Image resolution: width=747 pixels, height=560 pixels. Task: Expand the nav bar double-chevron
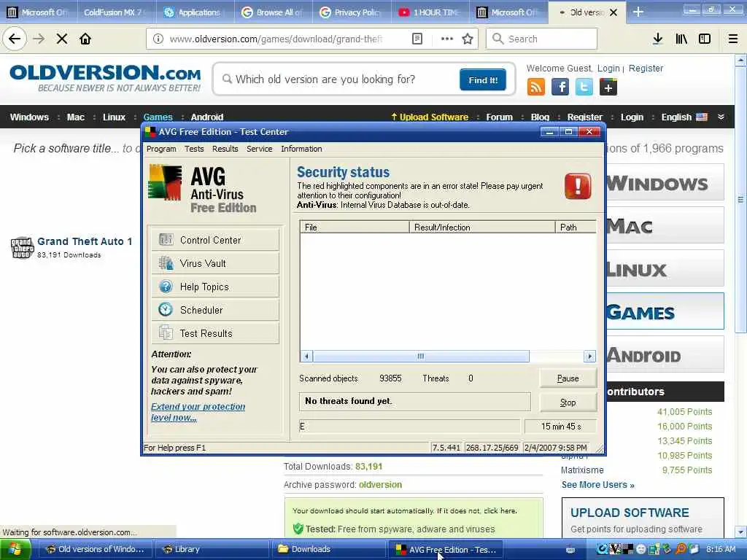point(721,117)
